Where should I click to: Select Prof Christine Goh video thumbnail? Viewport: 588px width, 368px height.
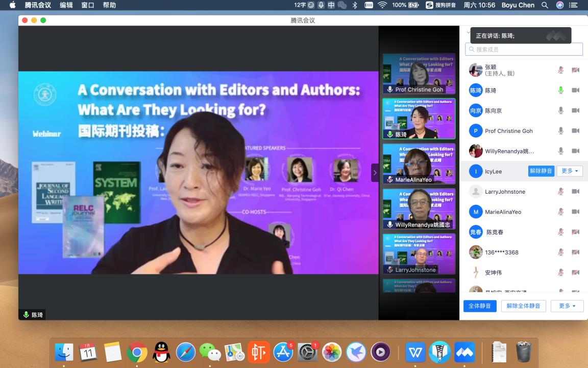click(x=419, y=74)
